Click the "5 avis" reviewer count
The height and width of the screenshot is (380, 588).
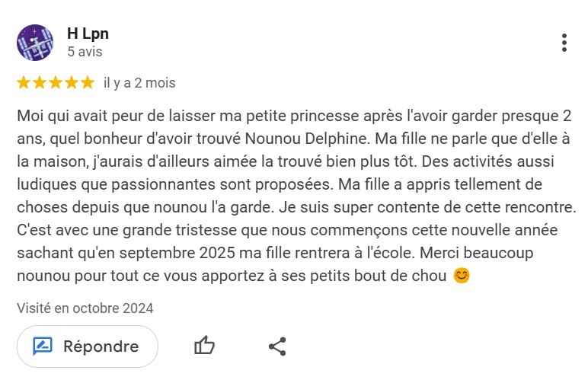85,53
